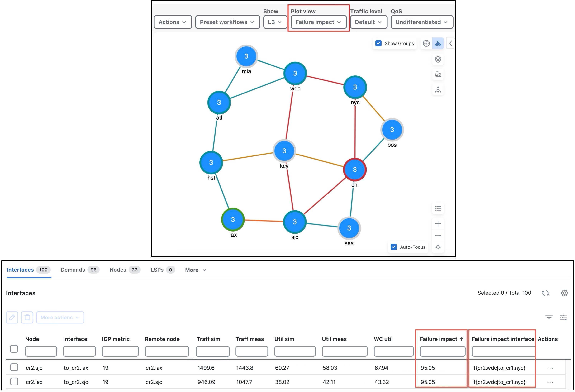Sort by the Failure impact column header
This screenshot has height=392, width=575.
438,339
